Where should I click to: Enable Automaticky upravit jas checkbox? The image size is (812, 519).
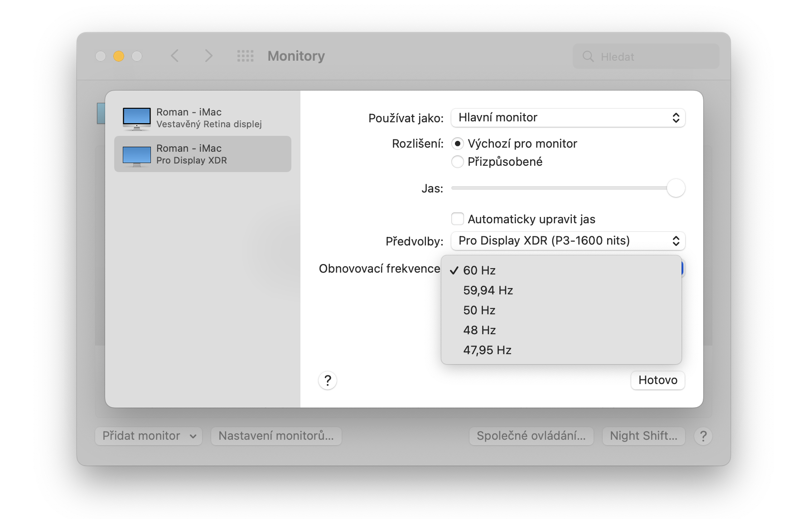click(x=458, y=219)
